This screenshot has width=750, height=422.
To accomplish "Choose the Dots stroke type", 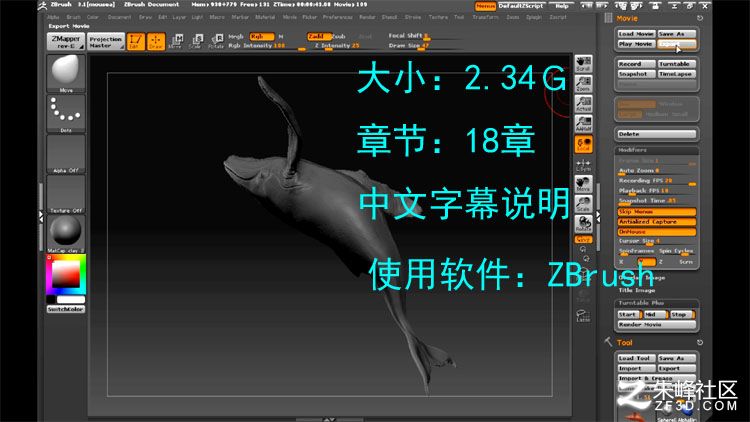I will tap(66, 114).
